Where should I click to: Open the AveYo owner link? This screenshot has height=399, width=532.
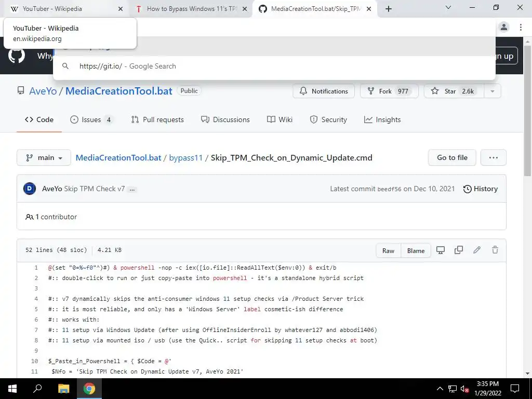pyautogui.click(x=43, y=91)
